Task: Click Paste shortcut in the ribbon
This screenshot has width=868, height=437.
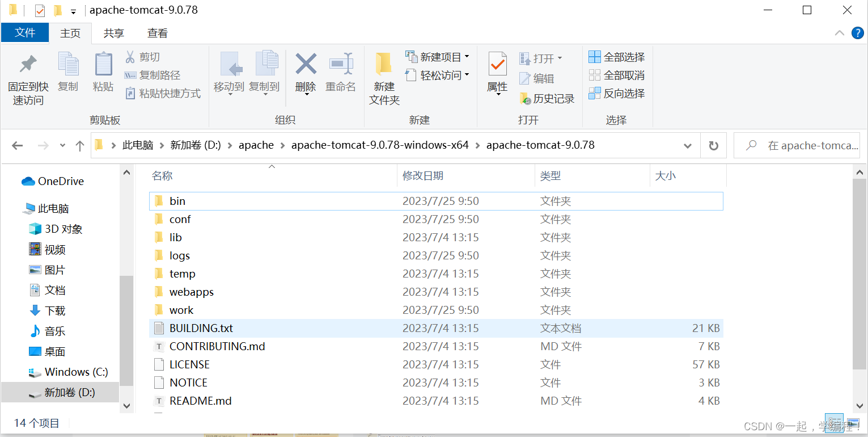Action: [x=162, y=93]
